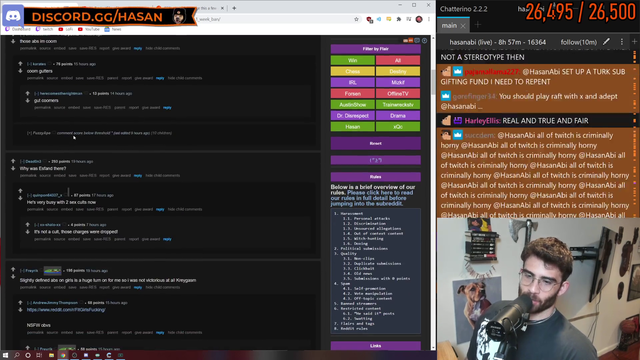Collapse the AndrewJimmyThompson comment via [-]
This screenshot has width=640, height=360.
click(29, 303)
